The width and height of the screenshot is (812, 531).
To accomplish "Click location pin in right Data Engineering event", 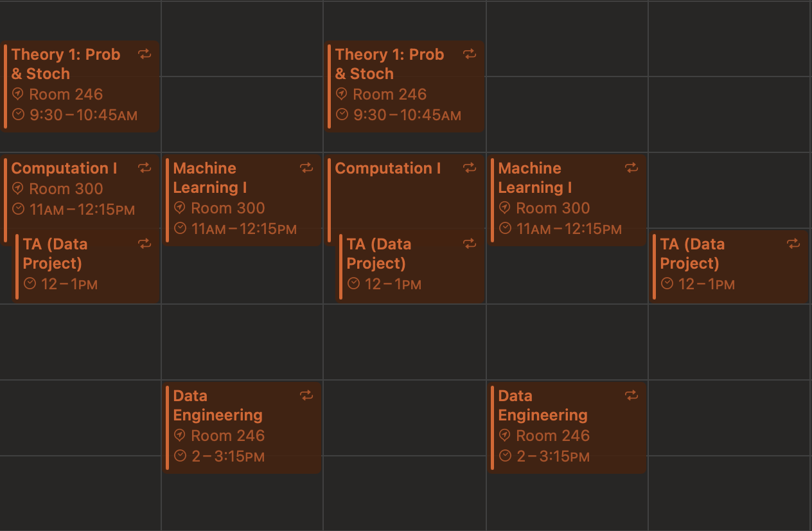I will coord(505,435).
